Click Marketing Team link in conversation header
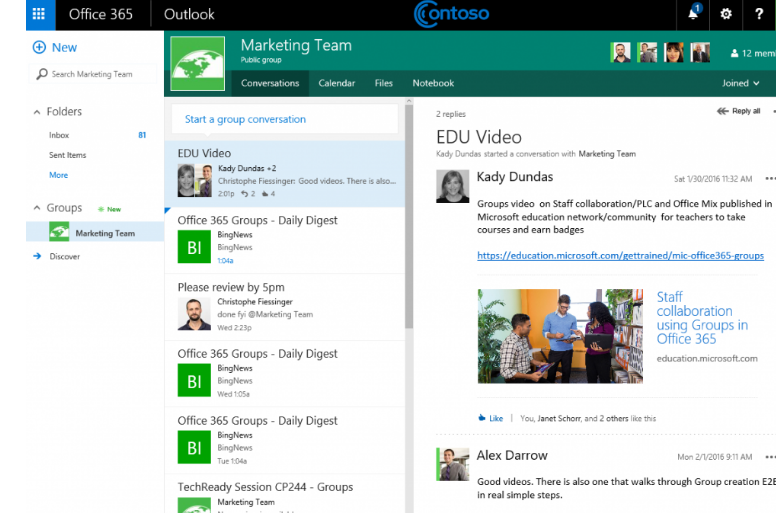776x513 pixels. [607, 154]
